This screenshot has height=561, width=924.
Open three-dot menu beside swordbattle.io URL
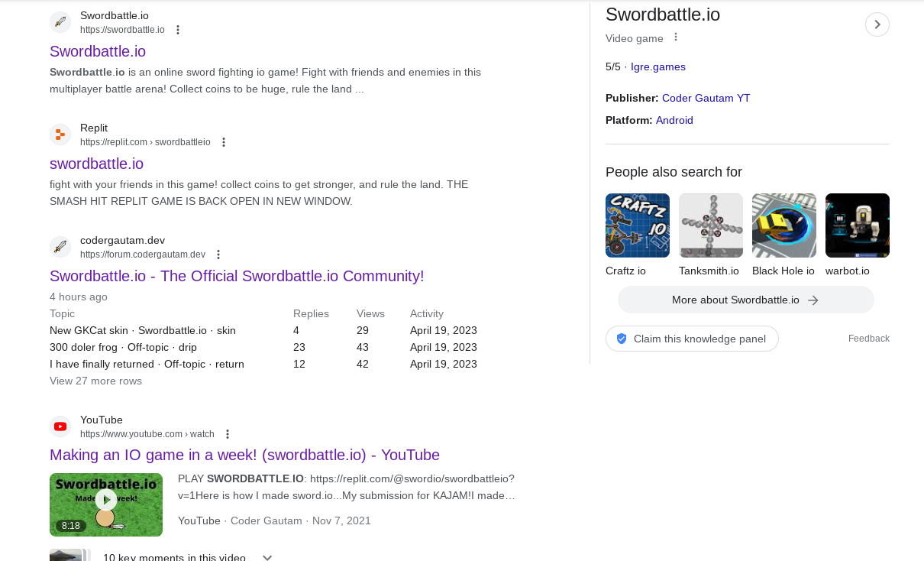click(178, 30)
